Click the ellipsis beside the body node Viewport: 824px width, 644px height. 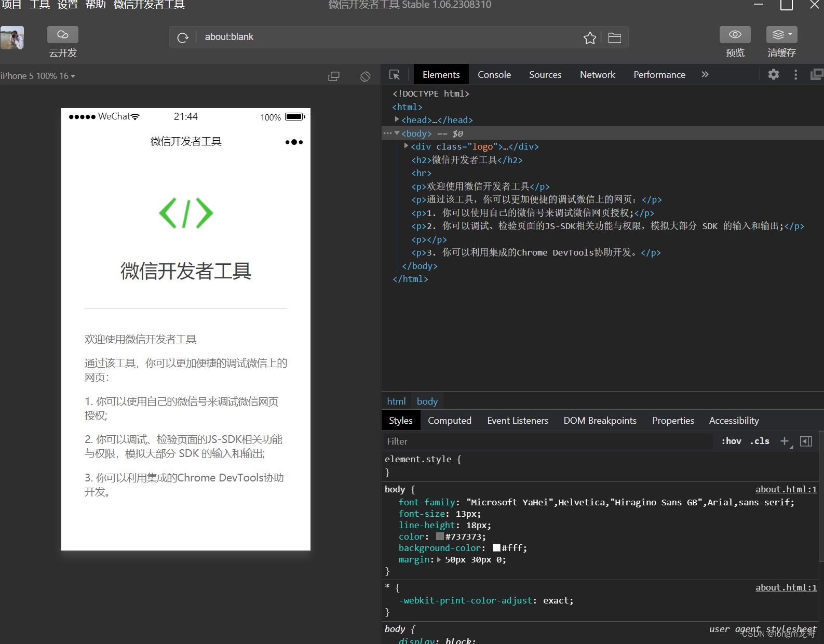tap(387, 133)
